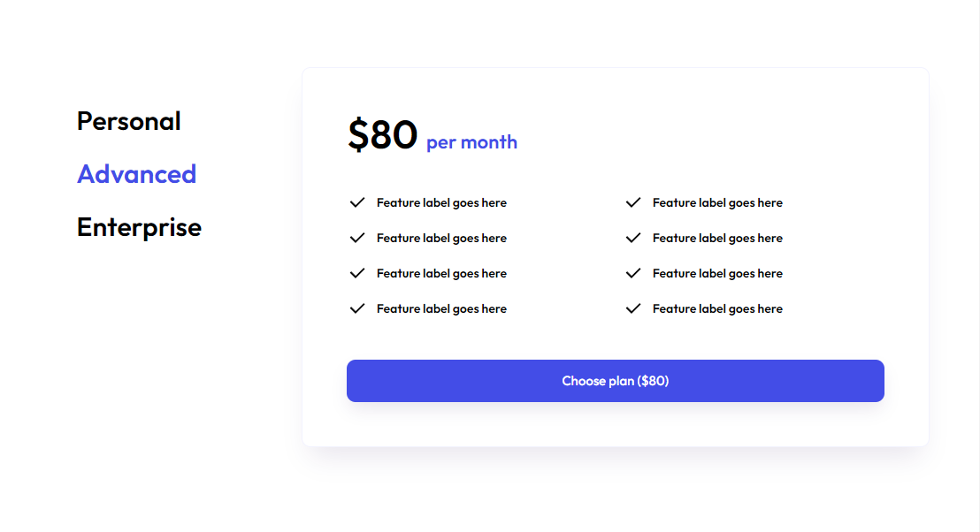
Task: Open the Enterprise plan tab
Action: 139,227
